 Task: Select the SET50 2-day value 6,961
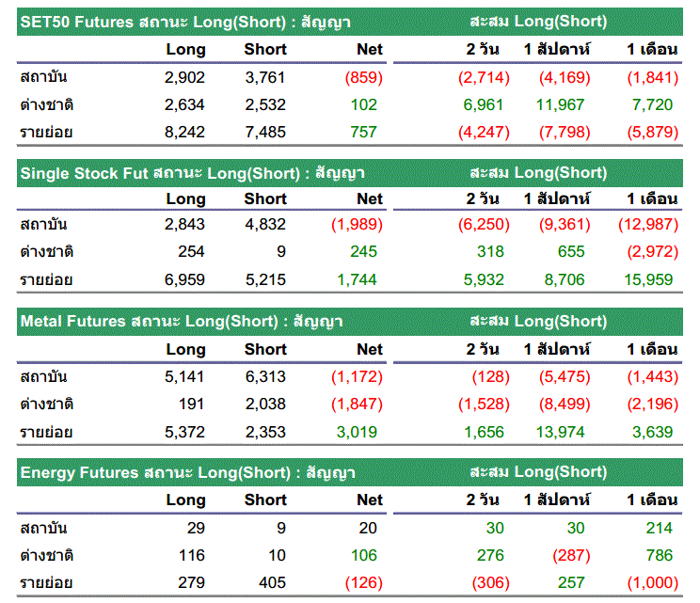click(484, 104)
